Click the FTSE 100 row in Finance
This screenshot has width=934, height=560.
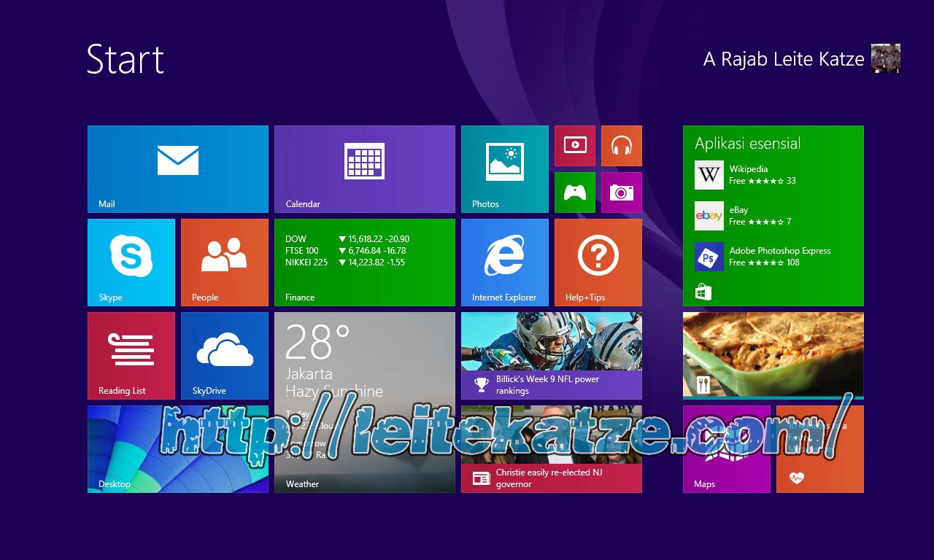pyautogui.click(x=346, y=251)
